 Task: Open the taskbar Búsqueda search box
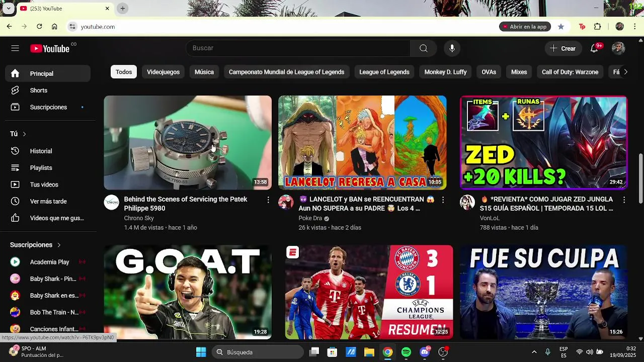pos(259,352)
